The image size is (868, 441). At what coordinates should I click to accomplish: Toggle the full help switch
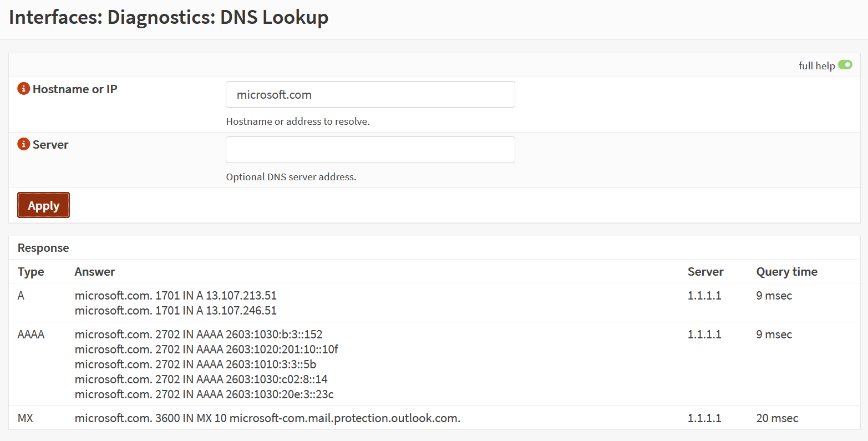845,65
